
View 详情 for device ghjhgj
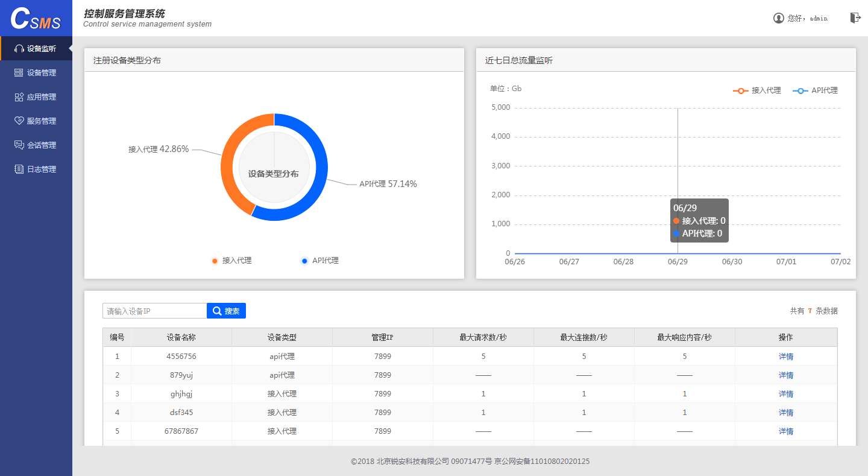pos(786,394)
